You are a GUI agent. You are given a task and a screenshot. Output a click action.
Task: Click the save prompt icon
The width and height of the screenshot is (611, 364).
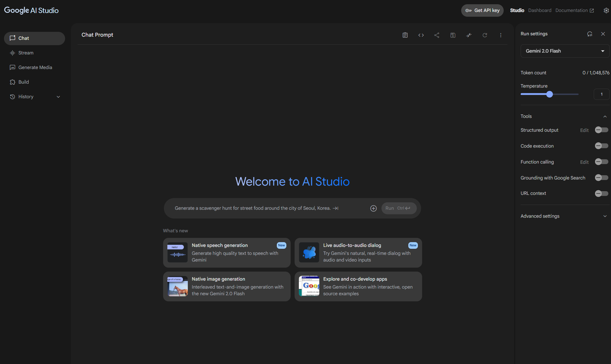click(453, 35)
